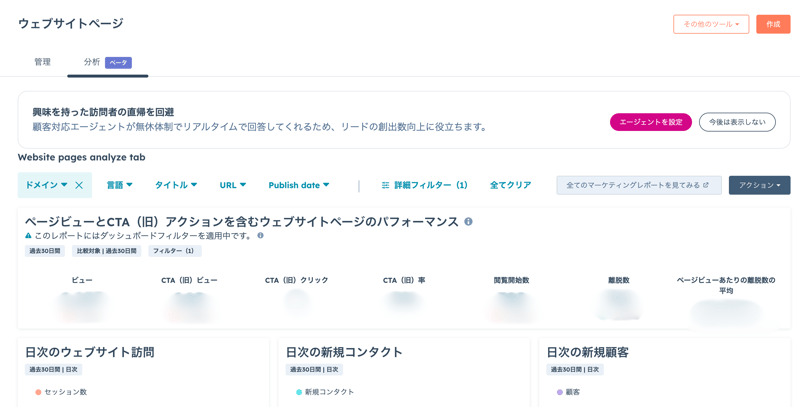Click the CTA（旧）クリック metric label
The height and width of the screenshot is (407, 800).
pos(296,280)
